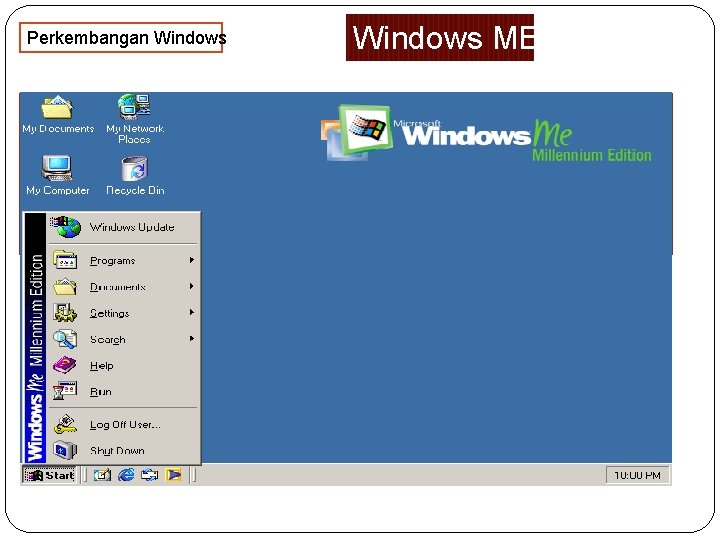Choose Run from the Start menu
The image size is (720, 540).
click(124, 392)
